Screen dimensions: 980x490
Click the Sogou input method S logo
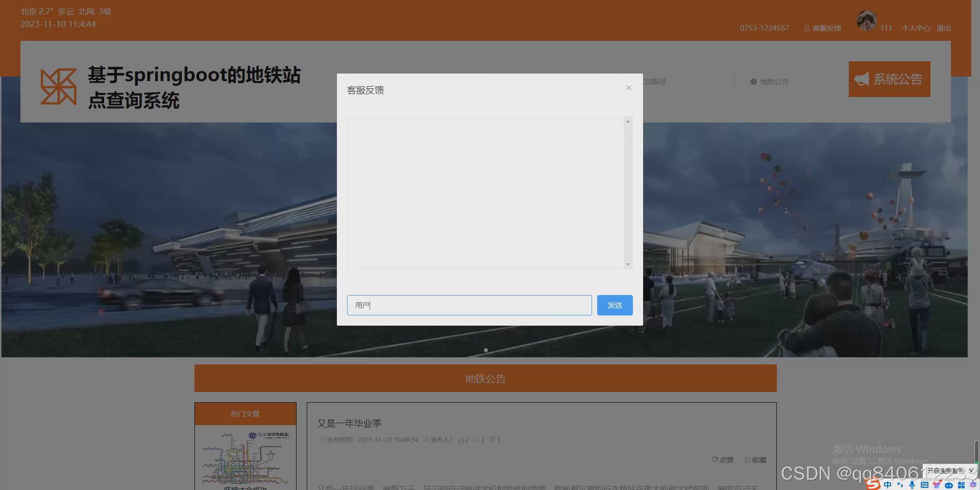click(x=873, y=484)
